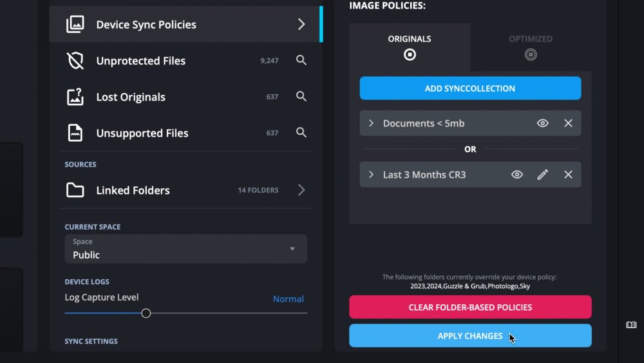Select the Originals radio button
Image resolution: width=644 pixels, height=363 pixels.
(410, 55)
